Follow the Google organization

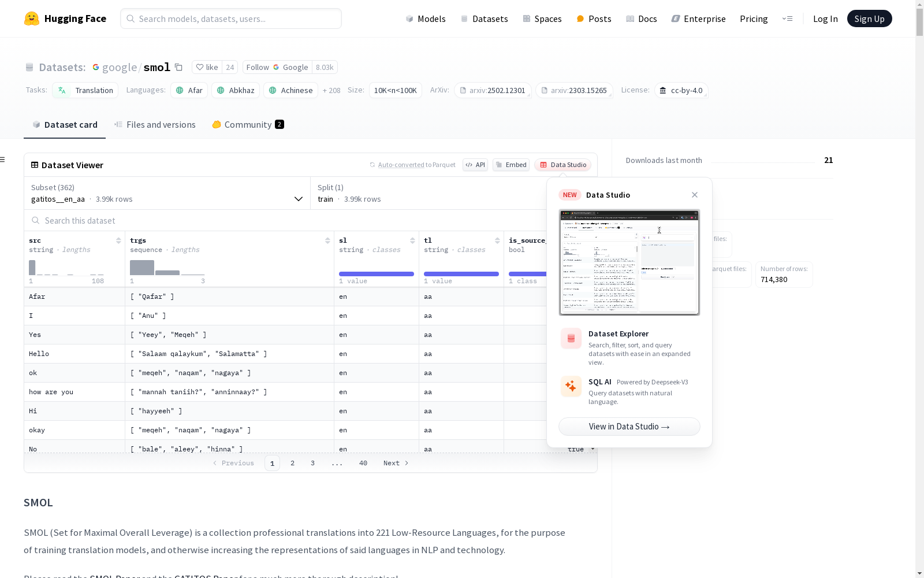click(x=277, y=67)
